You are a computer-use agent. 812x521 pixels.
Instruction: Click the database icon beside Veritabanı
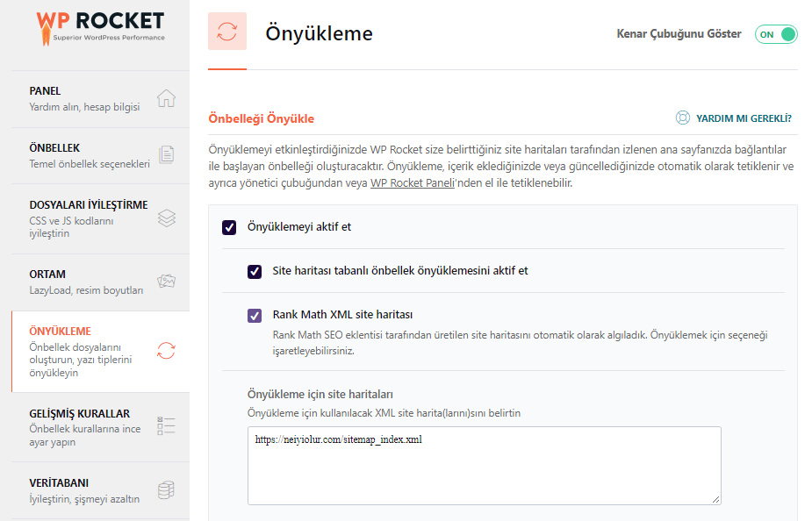click(x=166, y=490)
